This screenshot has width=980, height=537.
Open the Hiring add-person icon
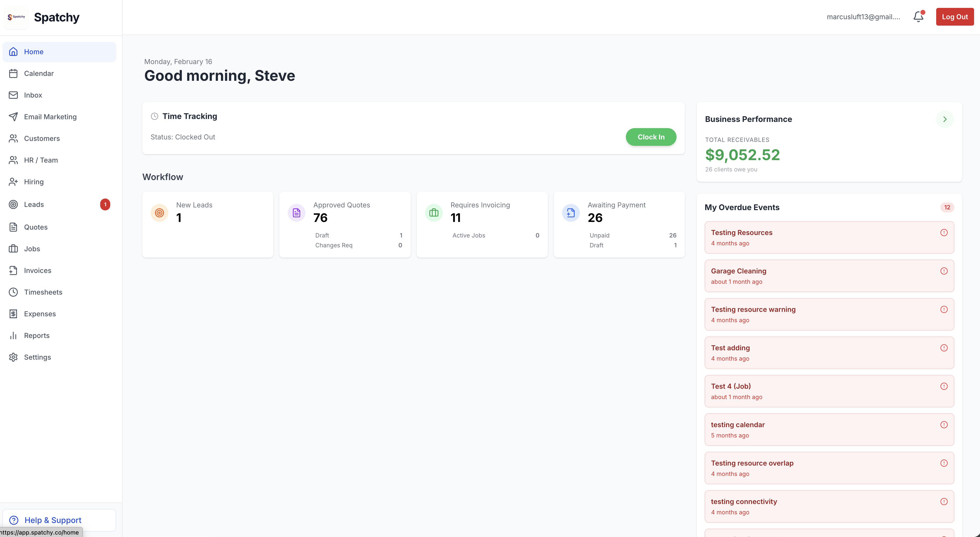click(x=13, y=182)
